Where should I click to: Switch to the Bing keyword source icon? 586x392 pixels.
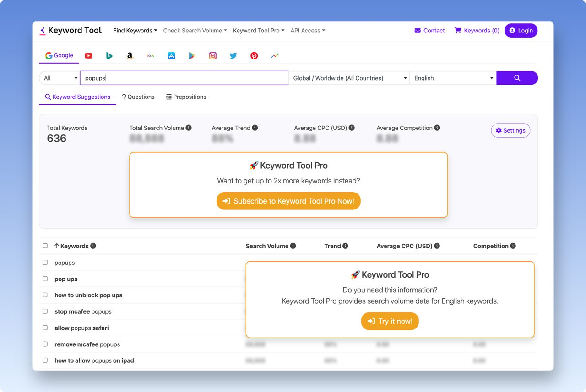(x=109, y=56)
